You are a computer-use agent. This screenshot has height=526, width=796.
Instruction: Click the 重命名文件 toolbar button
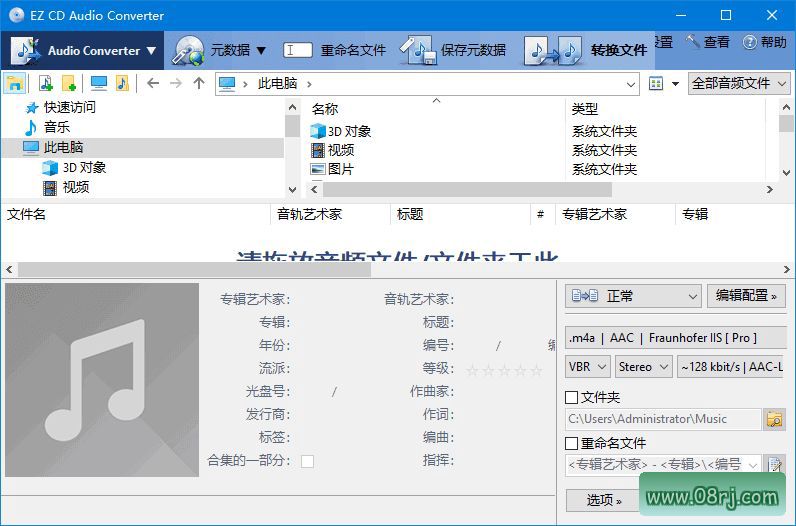334,50
